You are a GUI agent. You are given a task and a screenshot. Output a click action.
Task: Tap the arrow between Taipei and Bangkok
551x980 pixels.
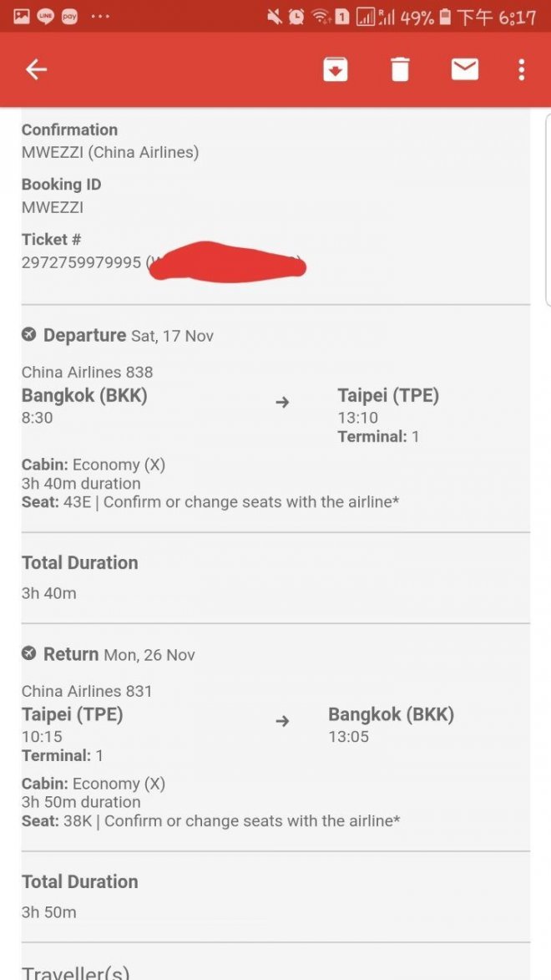click(x=282, y=720)
